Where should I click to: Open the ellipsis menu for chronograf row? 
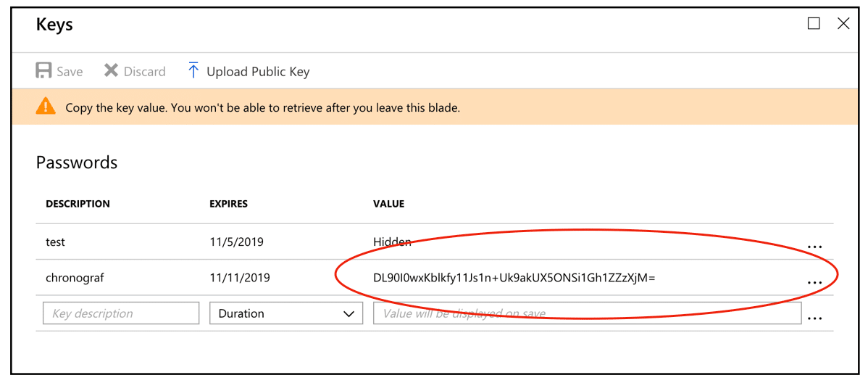click(x=814, y=282)
